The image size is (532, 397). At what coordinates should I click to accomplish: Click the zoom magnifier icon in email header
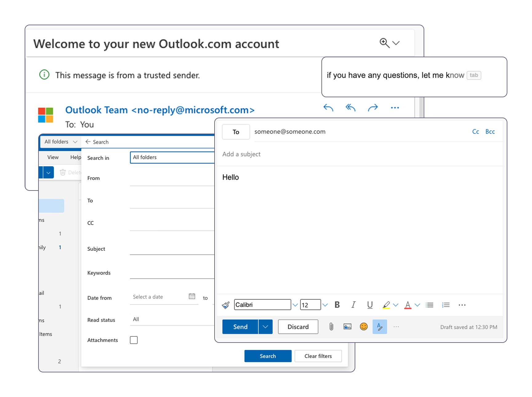coord(385,43)
